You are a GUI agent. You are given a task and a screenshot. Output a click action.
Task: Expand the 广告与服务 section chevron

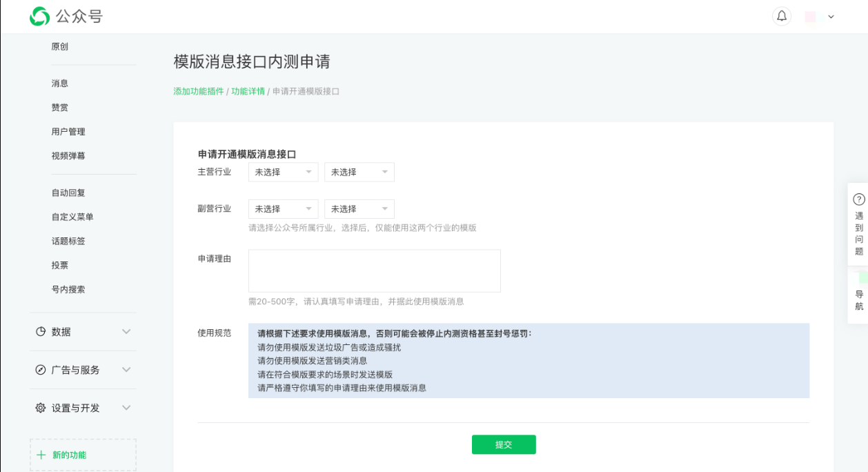tap(126, 370)
